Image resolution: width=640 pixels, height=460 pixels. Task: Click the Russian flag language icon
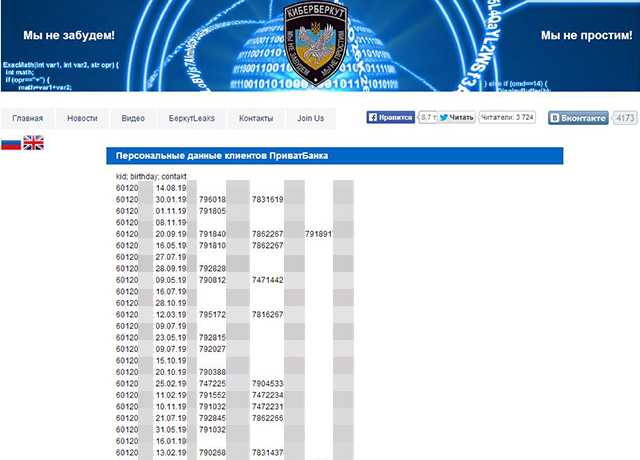click(10, 143)
